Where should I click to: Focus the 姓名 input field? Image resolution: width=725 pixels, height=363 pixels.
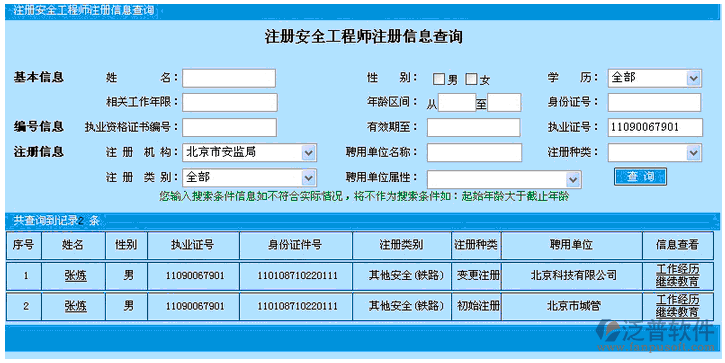229,78
